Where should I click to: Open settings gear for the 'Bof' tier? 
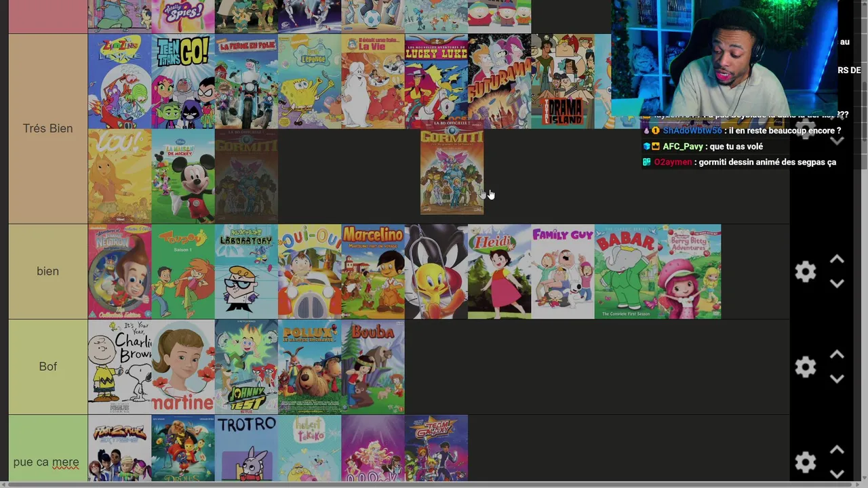(805, 367)
